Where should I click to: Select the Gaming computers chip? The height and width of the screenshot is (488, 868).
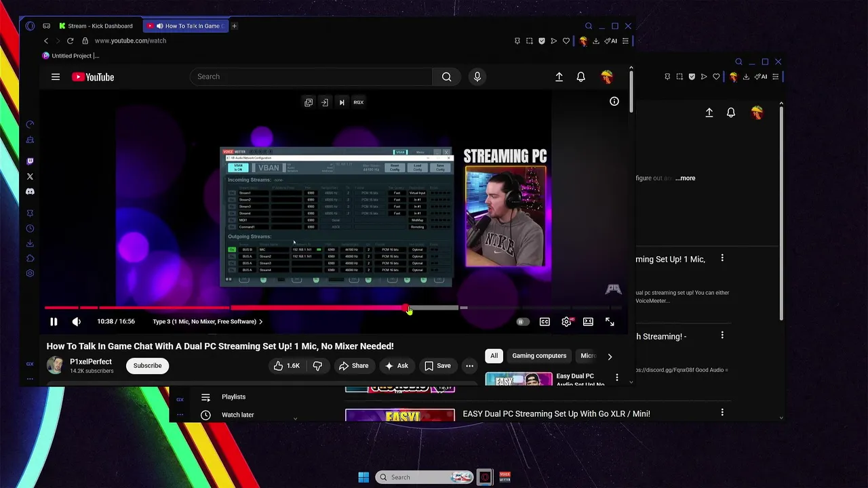[539, 356]
